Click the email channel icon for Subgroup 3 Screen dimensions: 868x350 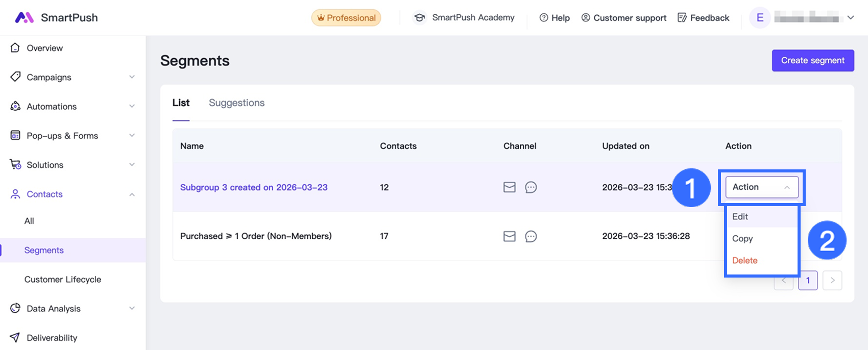(509, 187)
